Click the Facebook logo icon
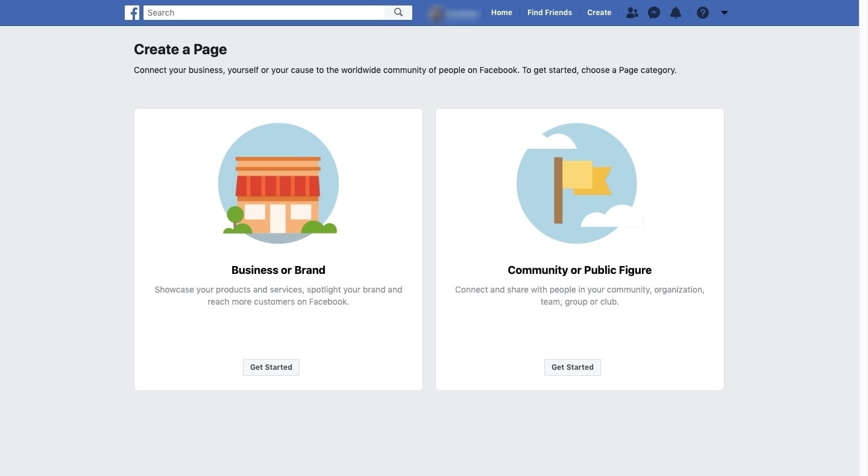The width and height of the screenshot is (868, 476). pyautogui.click(x=132, y=13)
